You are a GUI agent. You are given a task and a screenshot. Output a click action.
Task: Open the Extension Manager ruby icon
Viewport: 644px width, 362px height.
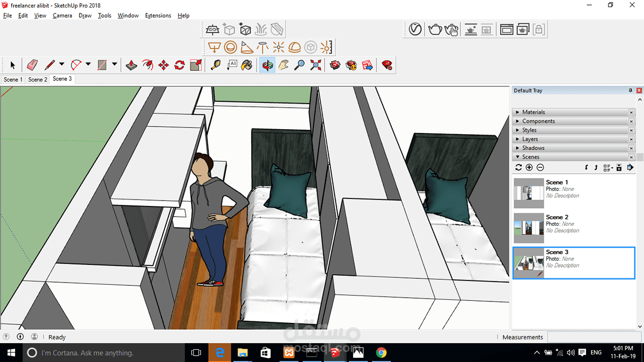387,65
